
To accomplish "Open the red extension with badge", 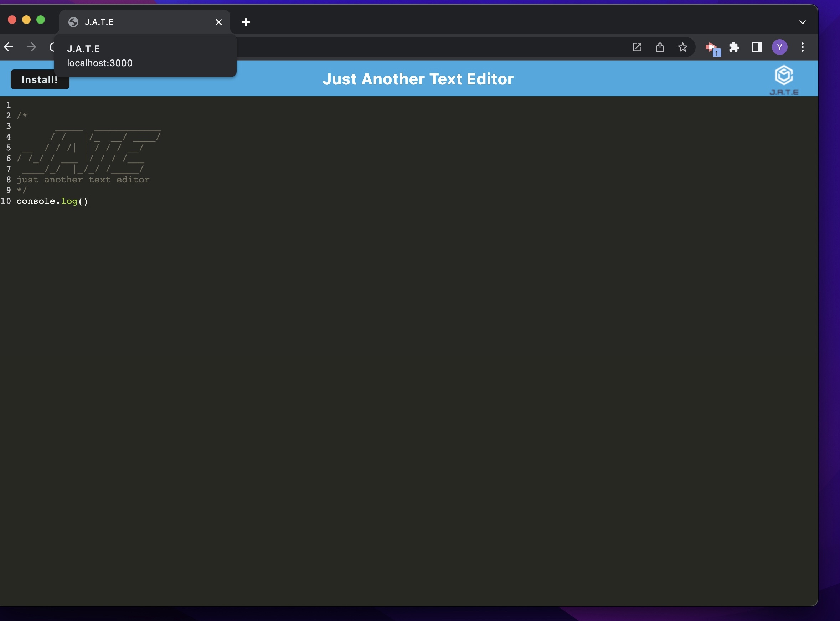I will (x=711, y=48).
